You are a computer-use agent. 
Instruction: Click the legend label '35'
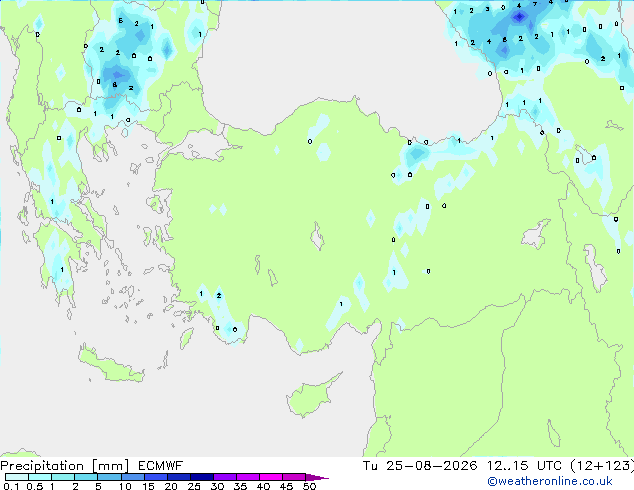point(240,486)
